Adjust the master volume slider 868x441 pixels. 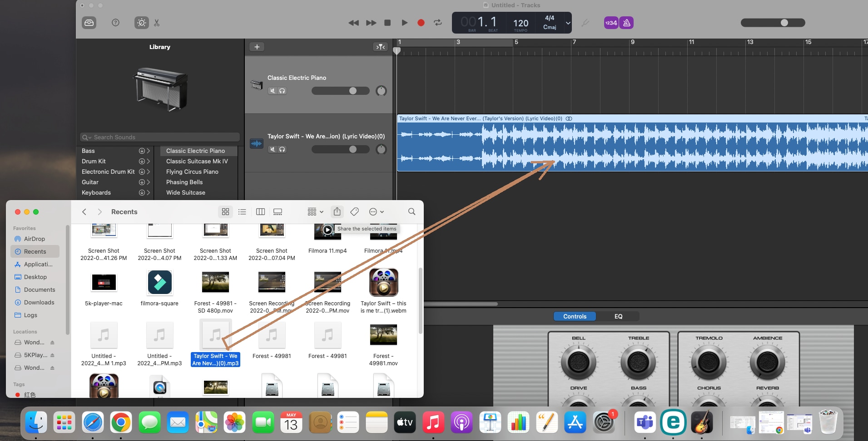click(773, 23)
